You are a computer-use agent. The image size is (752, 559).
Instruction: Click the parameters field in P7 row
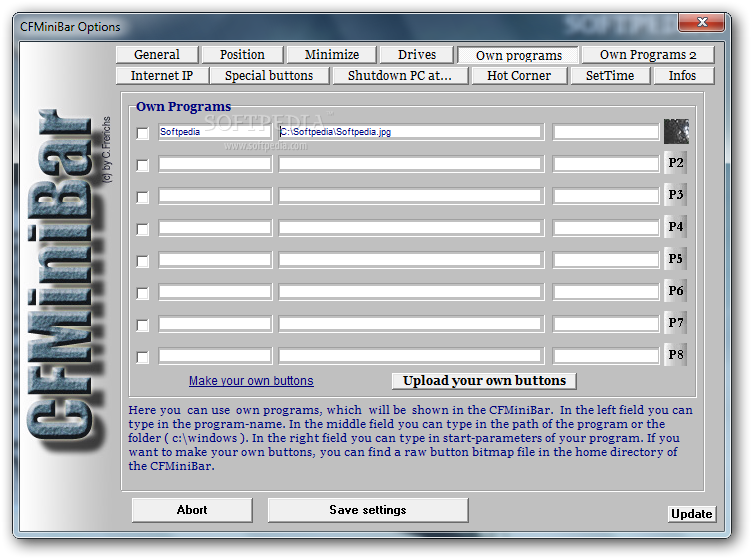(606, 324)
